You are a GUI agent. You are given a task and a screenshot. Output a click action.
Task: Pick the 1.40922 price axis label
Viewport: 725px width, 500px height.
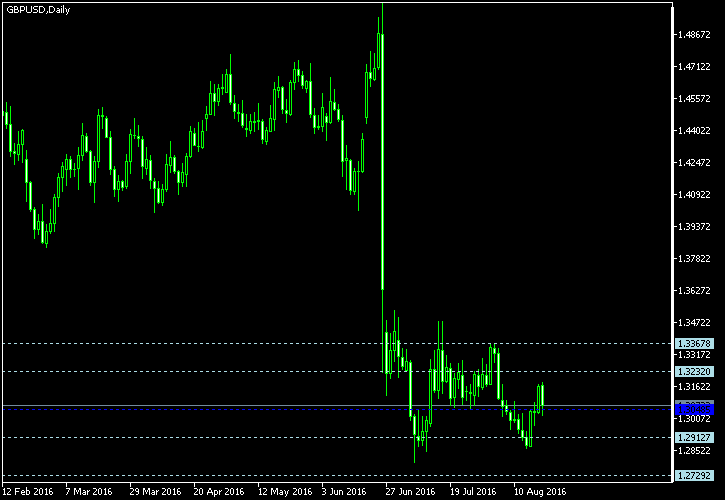694,194
